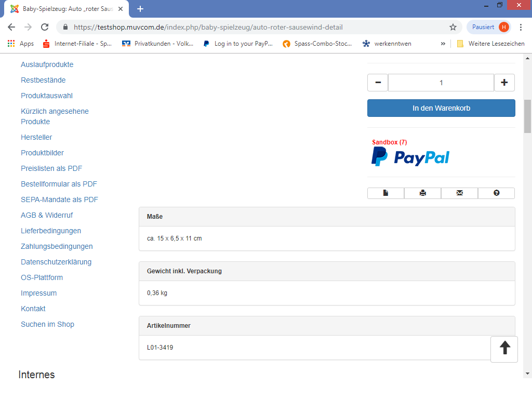Decrease quantity with the minus button
532x399 pixels.
pos(378,83)
